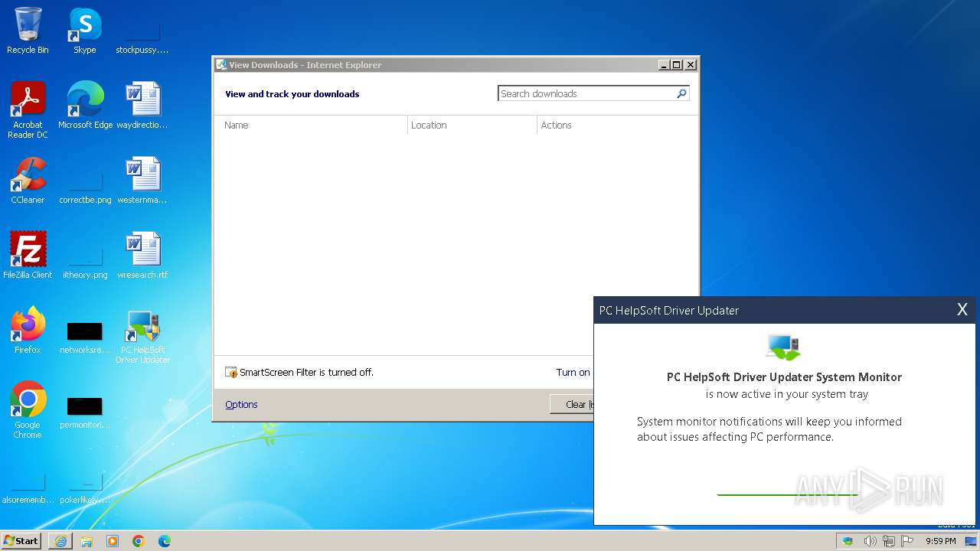Click the Turn on SmartScreen link
Image resolution: width=980 pixels, height=551 pixels.
pyautogui.click(x=574, y=373)
